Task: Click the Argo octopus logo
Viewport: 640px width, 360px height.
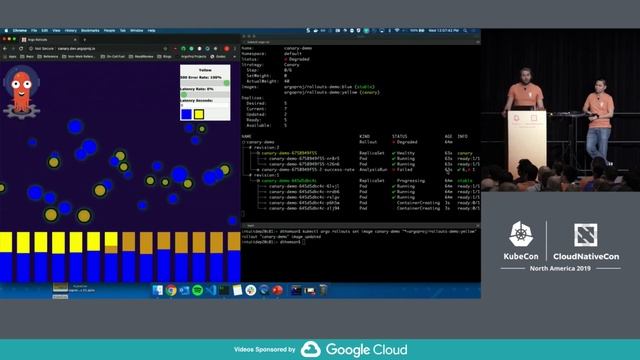Action: 21,92
